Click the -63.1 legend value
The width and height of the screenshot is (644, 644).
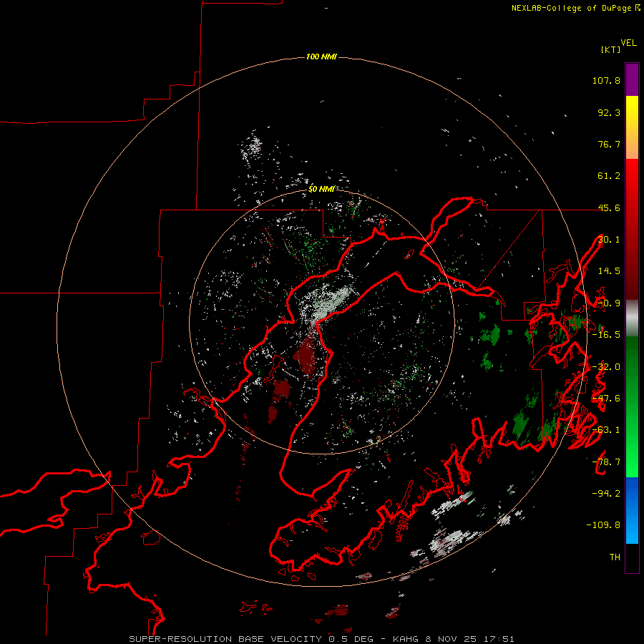(x=606, y=430)
